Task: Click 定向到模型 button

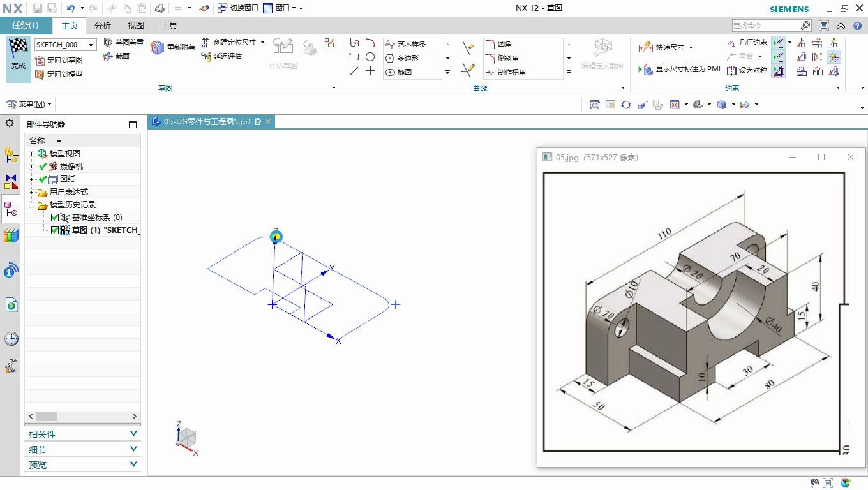Action: tap(58, 74)
